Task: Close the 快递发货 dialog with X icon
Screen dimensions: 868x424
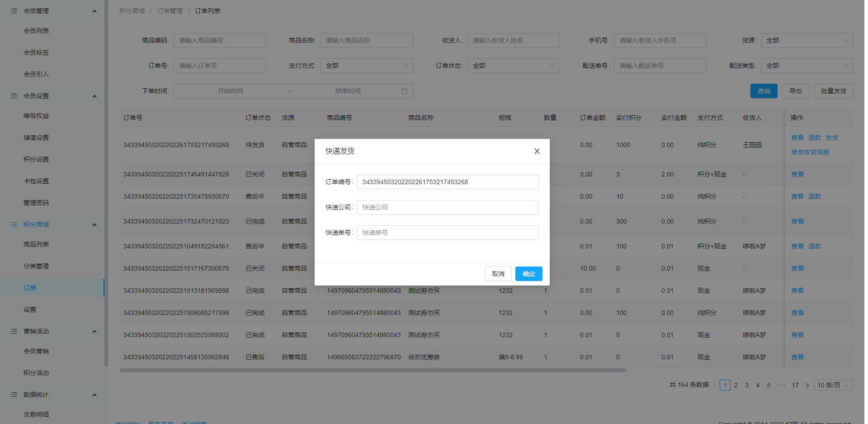Action: click(537, 151)
